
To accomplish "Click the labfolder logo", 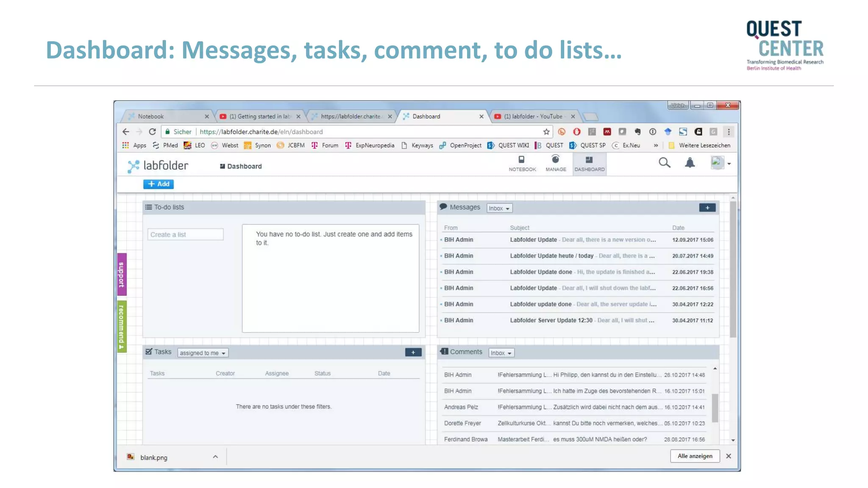I will pos(158,166).
